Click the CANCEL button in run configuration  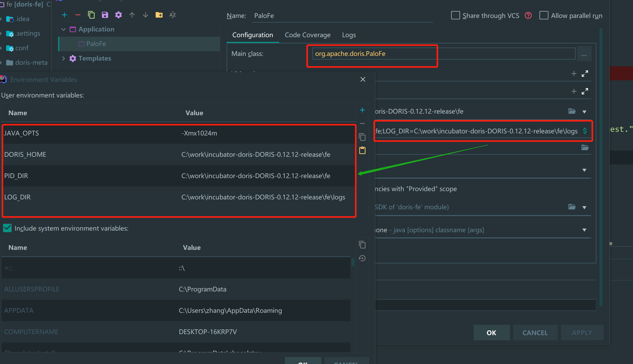pyautogui.click(x=535, y=333)
